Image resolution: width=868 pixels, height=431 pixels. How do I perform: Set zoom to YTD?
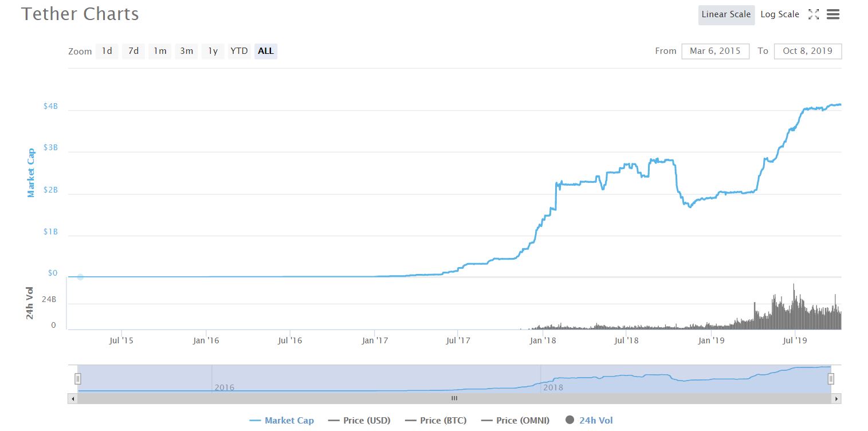coord(239,51)
